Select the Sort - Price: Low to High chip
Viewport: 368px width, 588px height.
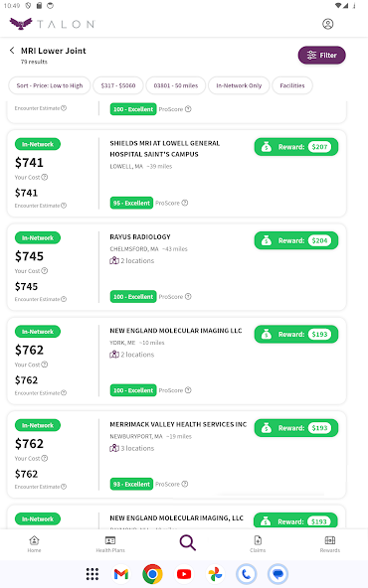click(x=50, y=85)
